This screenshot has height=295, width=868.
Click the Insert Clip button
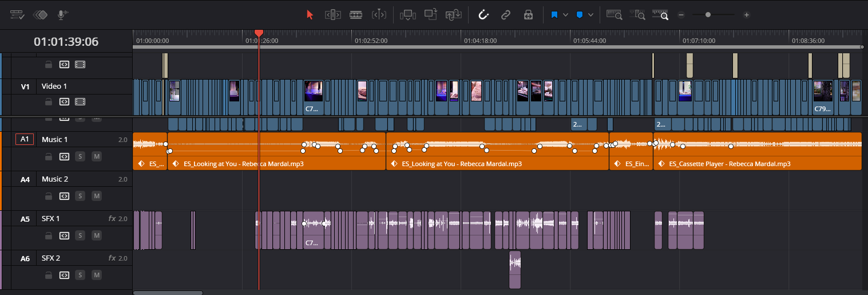click(408, 15)
